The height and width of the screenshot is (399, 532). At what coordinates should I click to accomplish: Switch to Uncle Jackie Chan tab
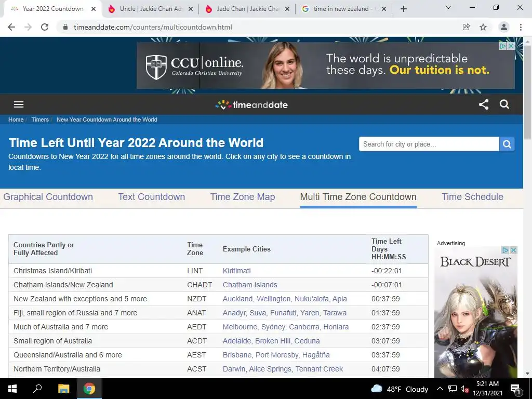point(150,9)
